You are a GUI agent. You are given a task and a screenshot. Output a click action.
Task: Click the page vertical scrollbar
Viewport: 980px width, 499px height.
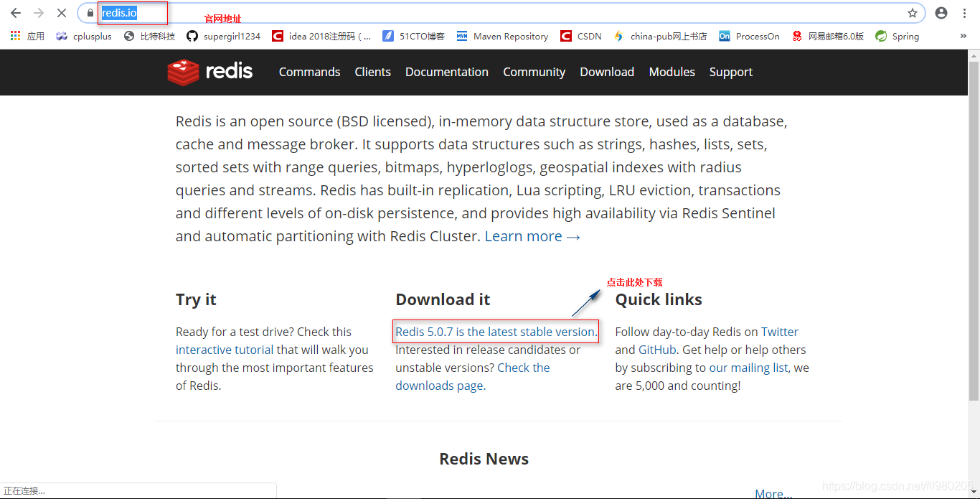[x=974, y=230]
